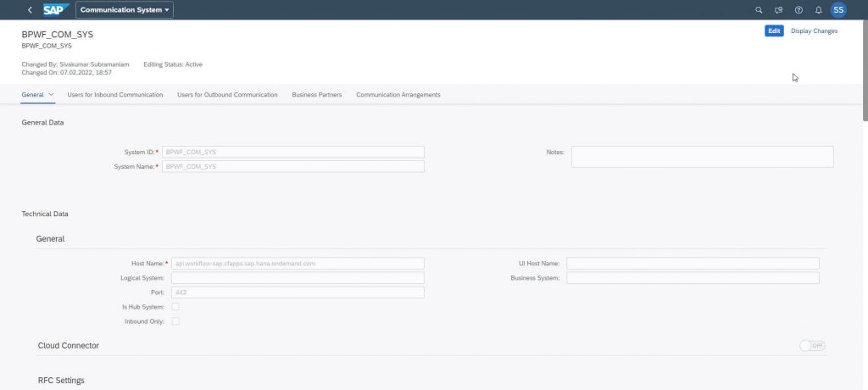Image resolution: width=868 pixels, height=390 pixels.
Task: Click the Business System field
Action: (693, 277)
